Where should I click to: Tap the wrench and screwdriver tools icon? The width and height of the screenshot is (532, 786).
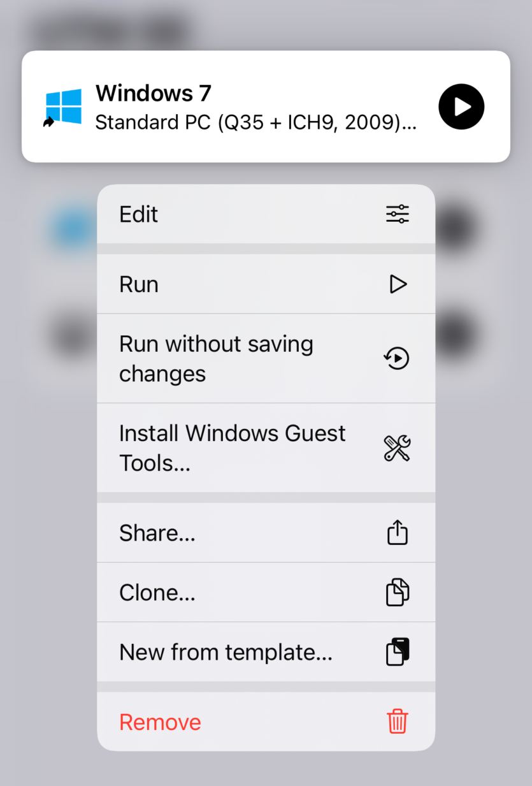pyautogui.click(x=398, y=448)
